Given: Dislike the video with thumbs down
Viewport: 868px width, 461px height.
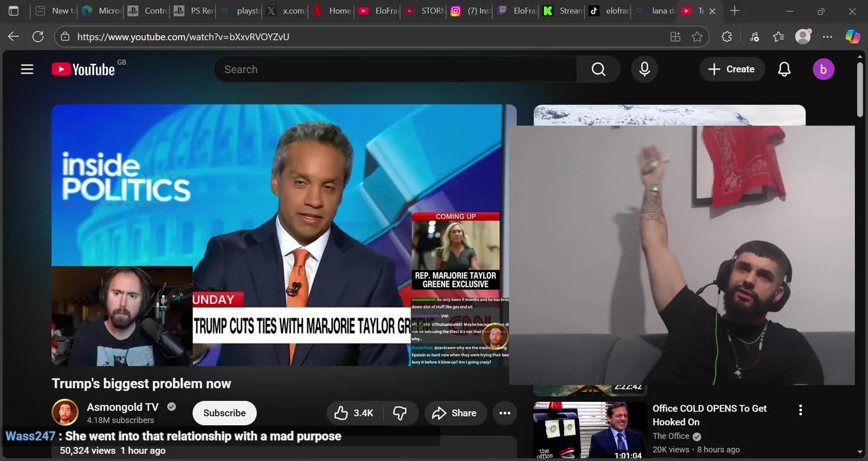Looking at the screenshot, I should tap(400, 413).
